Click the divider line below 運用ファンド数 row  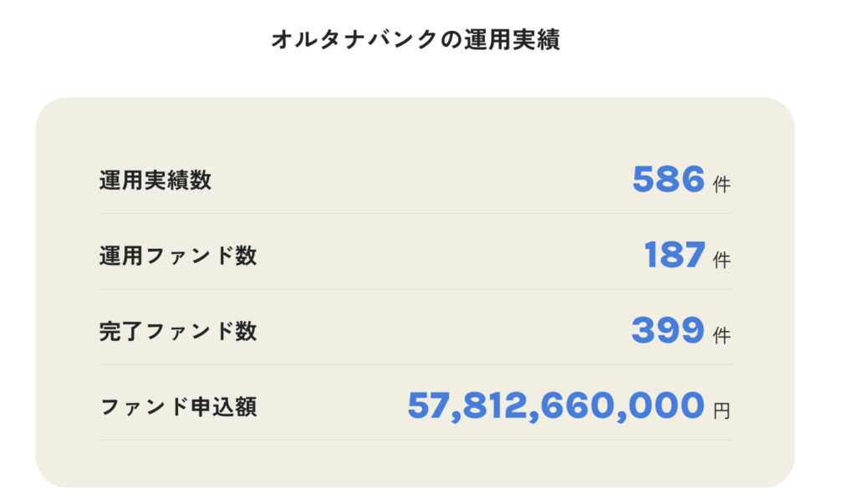[415, 289]
